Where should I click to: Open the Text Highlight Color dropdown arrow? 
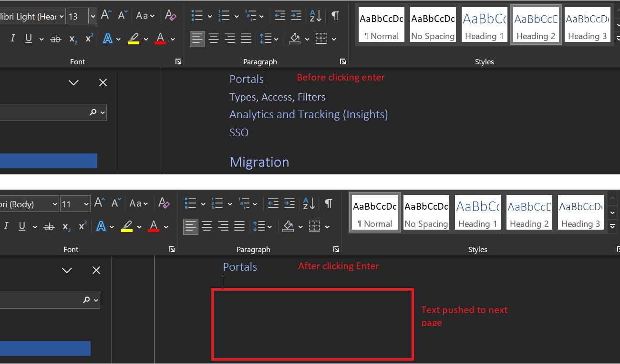tap(146, 39)
